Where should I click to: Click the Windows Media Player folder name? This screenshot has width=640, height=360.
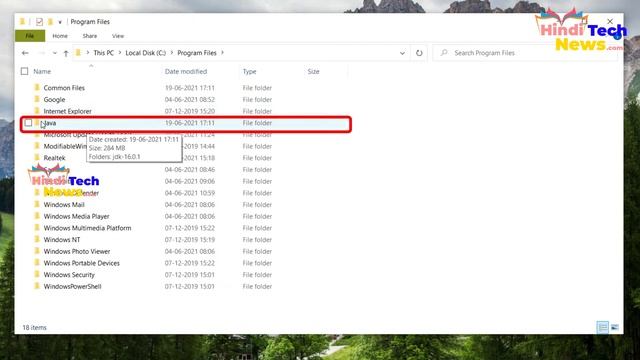click(76, 216)
